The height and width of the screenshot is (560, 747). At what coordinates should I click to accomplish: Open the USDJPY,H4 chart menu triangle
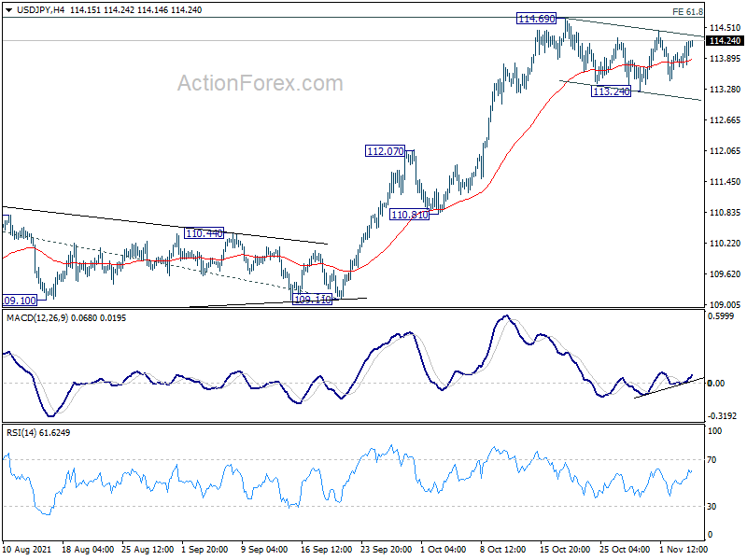(x=9, y=10)
